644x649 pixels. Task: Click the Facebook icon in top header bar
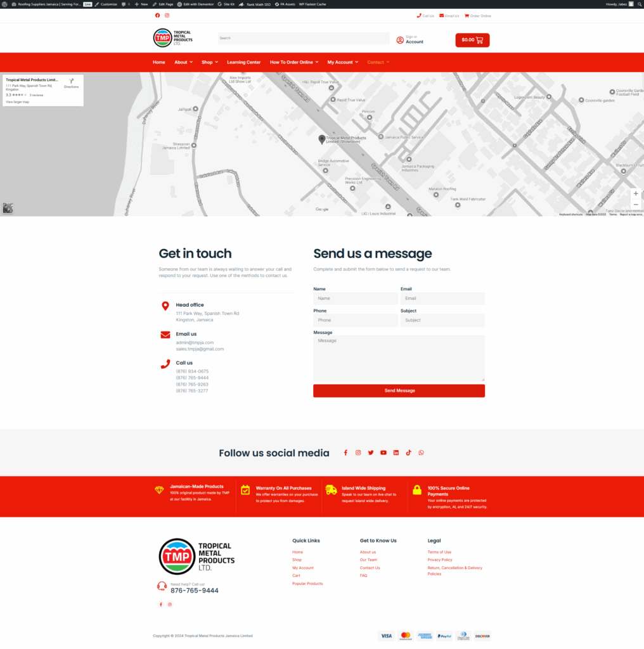(158, 16)
